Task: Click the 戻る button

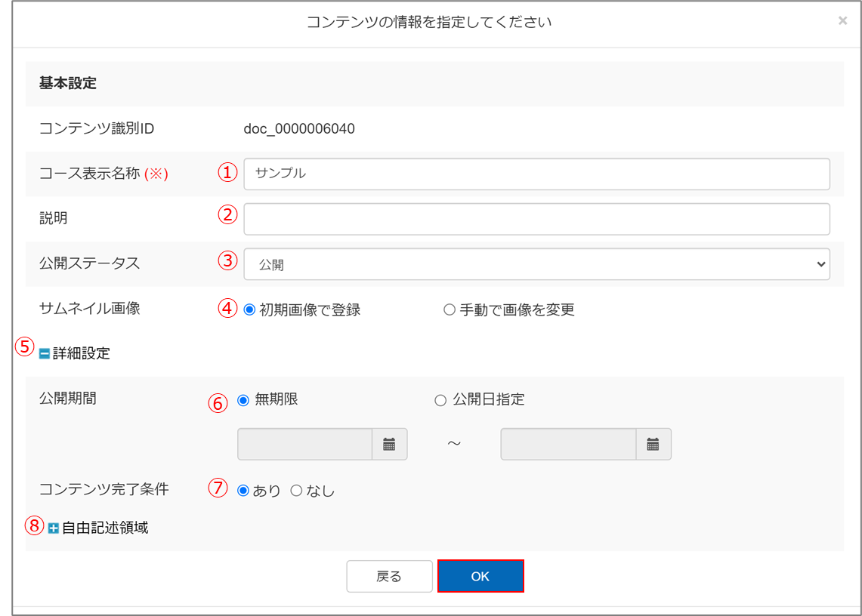Action: point(389,576)
